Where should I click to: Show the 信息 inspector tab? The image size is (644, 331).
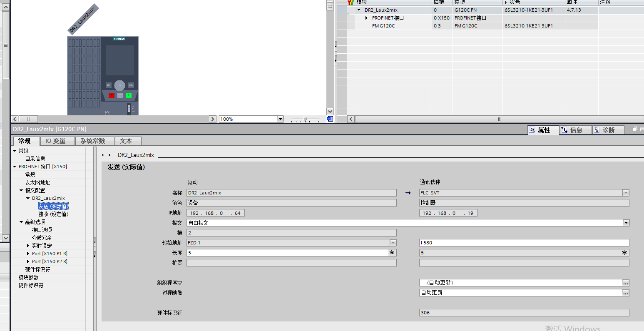[576, 130]
